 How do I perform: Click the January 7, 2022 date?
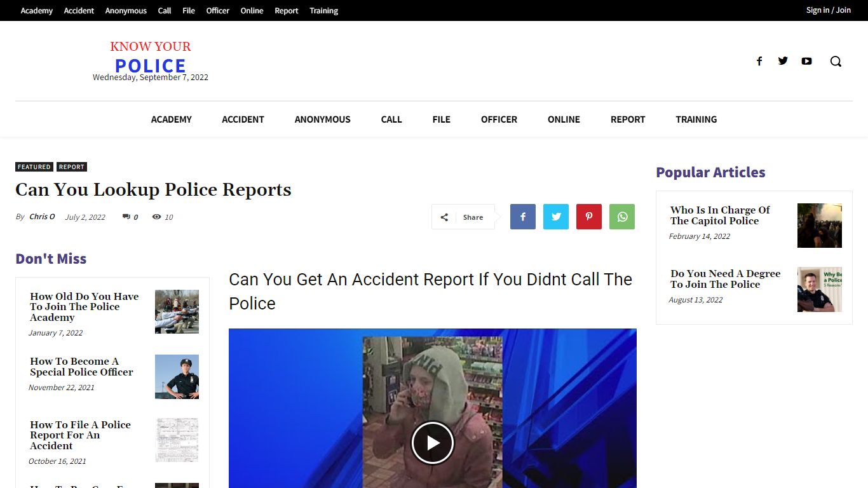click(55, 333)
